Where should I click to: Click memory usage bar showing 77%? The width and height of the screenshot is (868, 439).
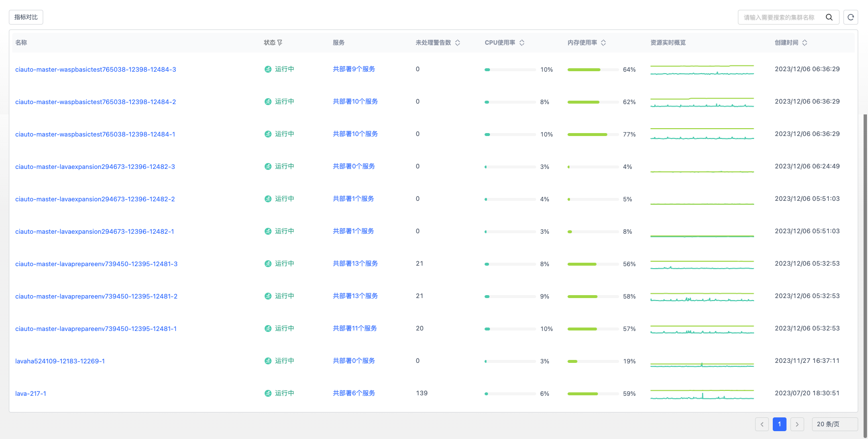click(593, 135)
